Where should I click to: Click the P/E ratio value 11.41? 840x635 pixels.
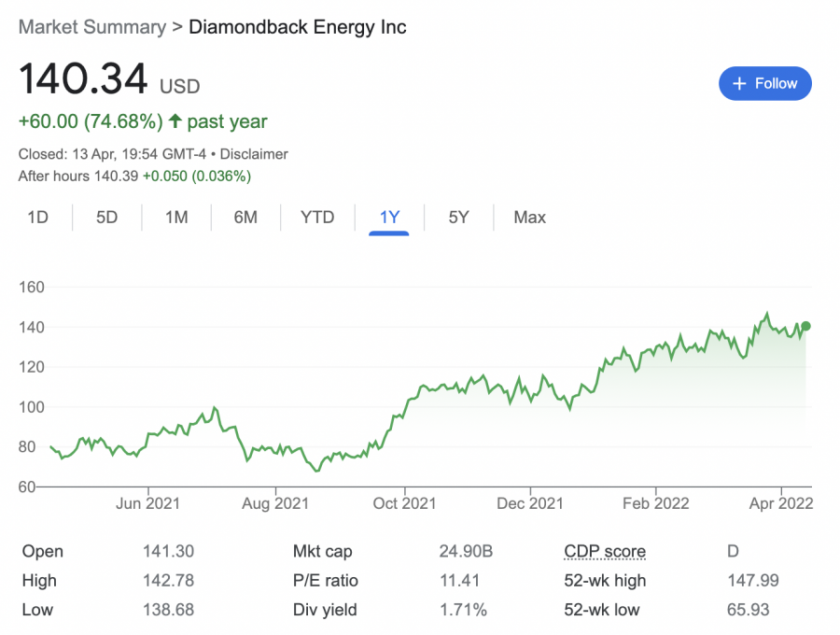tap(459, 580)
